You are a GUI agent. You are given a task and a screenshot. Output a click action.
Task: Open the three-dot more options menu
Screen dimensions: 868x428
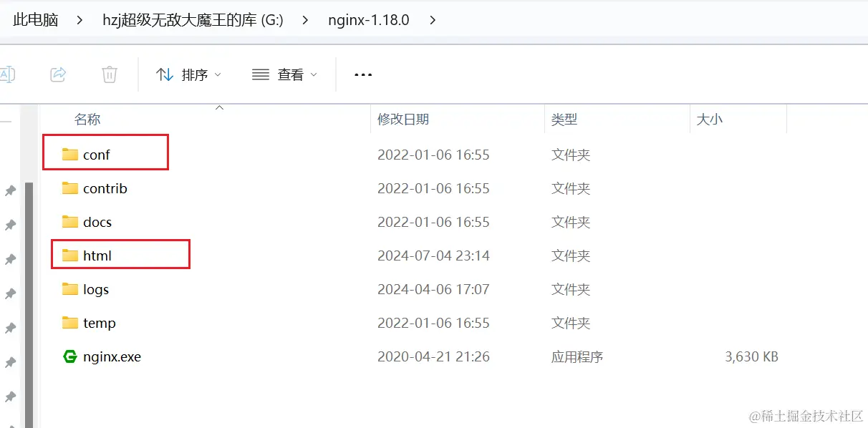pos(363,74)
